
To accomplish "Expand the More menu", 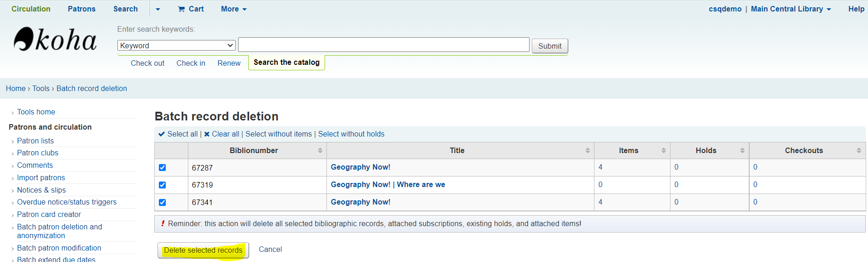I will click(x=234, y=9).
